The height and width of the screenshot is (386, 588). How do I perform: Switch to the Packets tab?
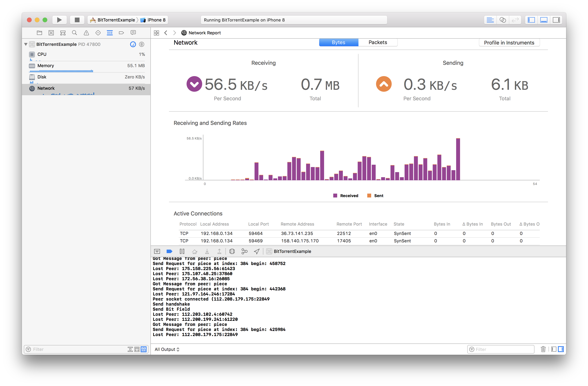coord(377,43)
